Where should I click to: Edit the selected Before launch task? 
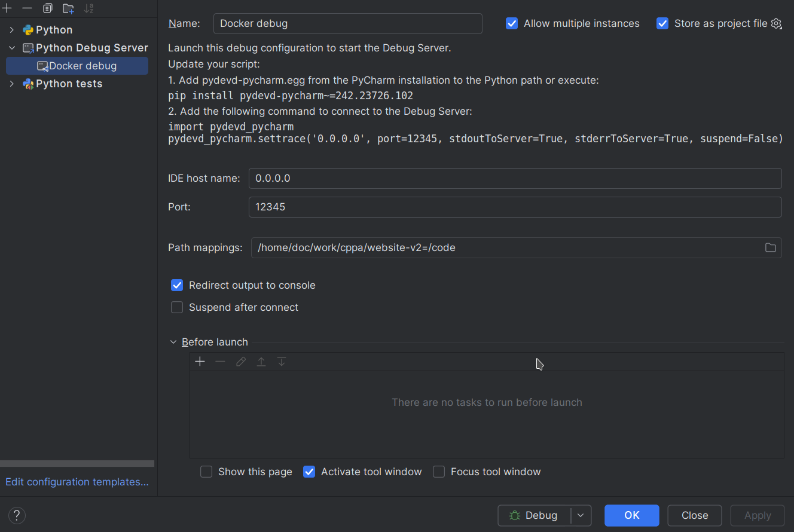pyautogui.click(x=240, y=361)
